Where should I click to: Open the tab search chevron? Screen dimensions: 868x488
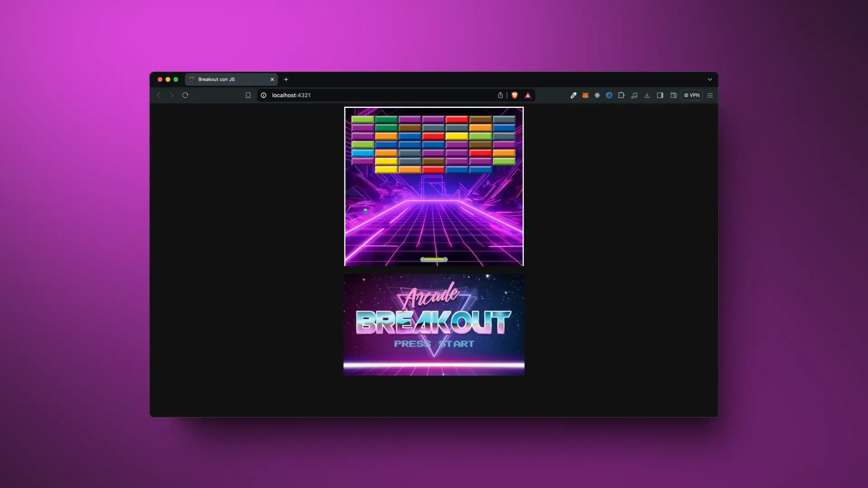click(710, 79)
